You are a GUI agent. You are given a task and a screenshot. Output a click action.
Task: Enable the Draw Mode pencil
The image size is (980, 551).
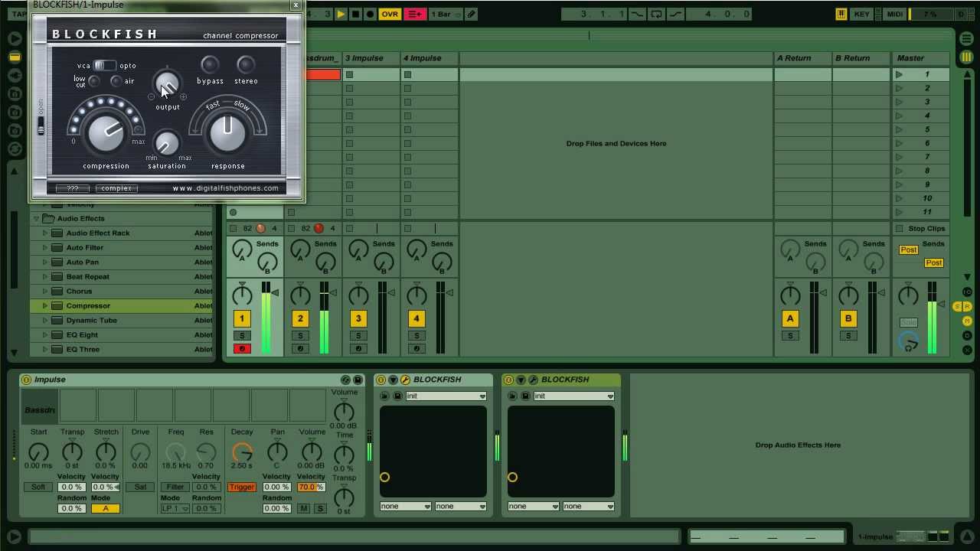click(x=472, y=14)
